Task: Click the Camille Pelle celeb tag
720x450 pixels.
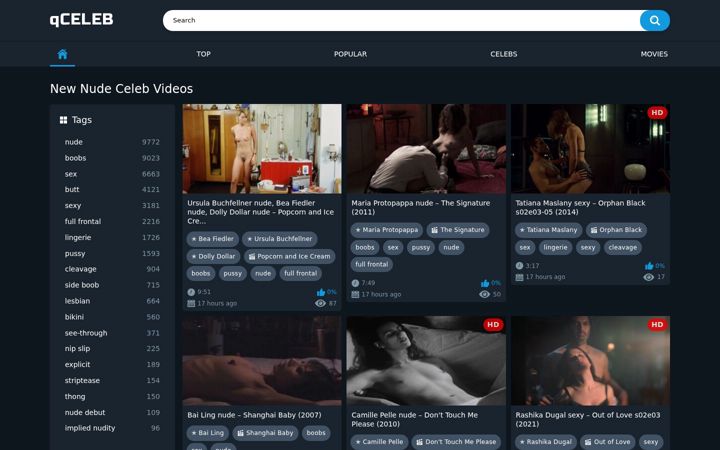Action: [x=379, y=442]
